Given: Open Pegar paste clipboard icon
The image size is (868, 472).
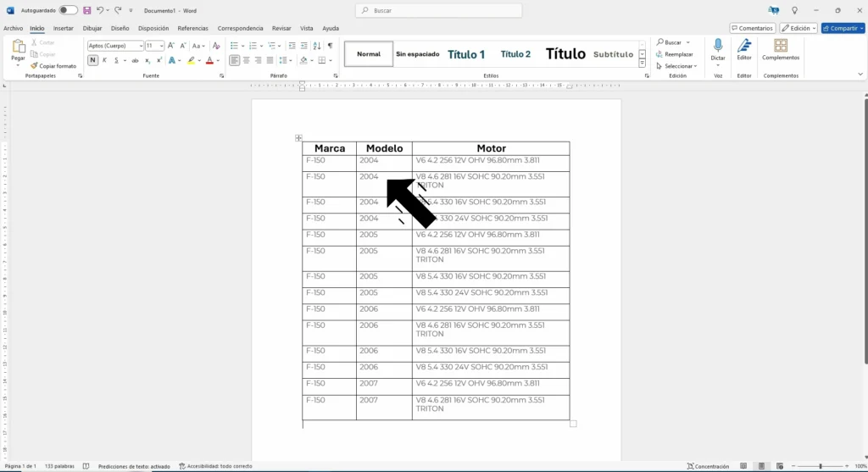Looking at the screenshot, I should (x=19, y=47).
